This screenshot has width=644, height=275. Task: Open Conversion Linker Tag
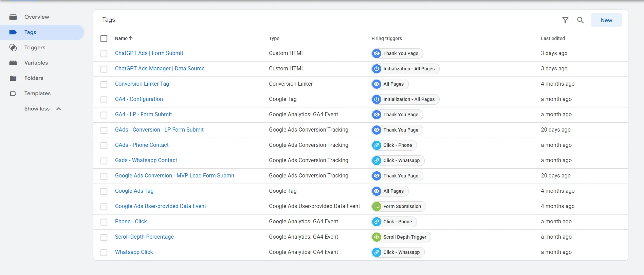[x=142, y=84]
